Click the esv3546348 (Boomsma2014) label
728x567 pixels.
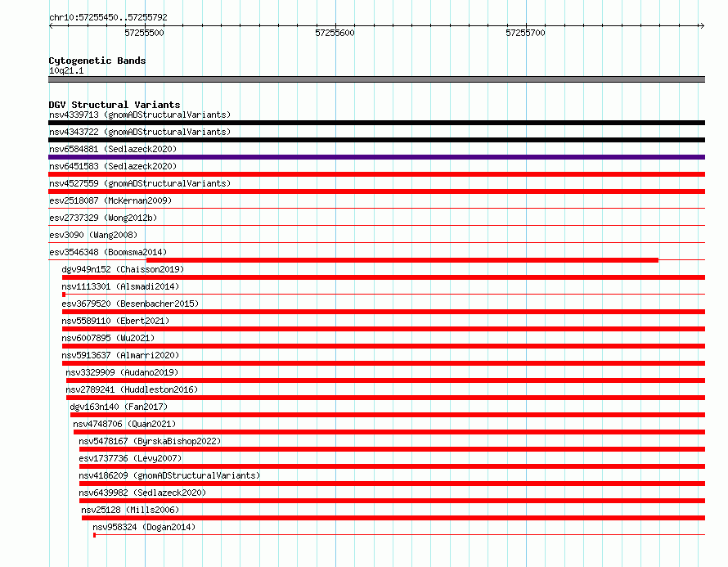pos(108,252)
